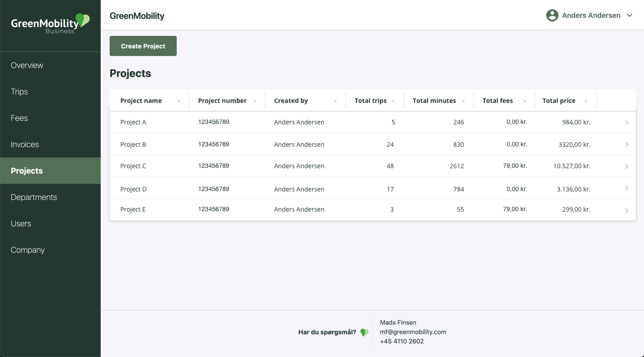Open Project E via row chevron
This screenshot has width=644, height=357.
(x=627, y=211)
